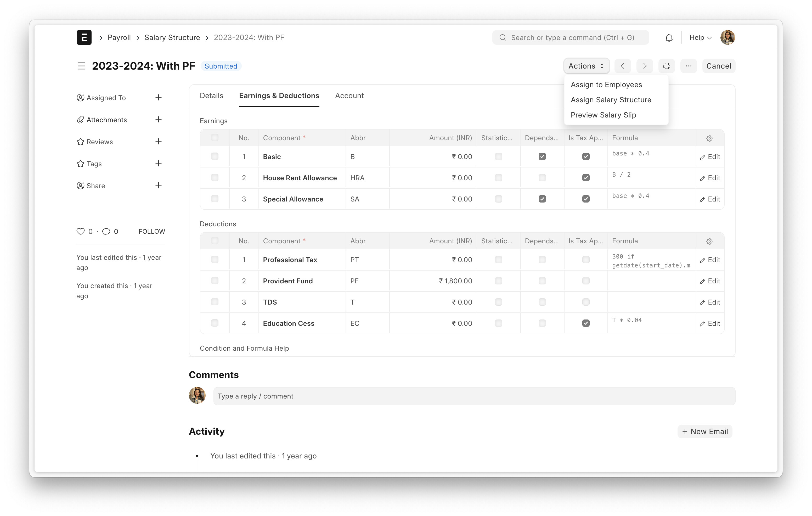Choose Assign Salary Structure
The image size is (812, 516).
tap(611, 100)
